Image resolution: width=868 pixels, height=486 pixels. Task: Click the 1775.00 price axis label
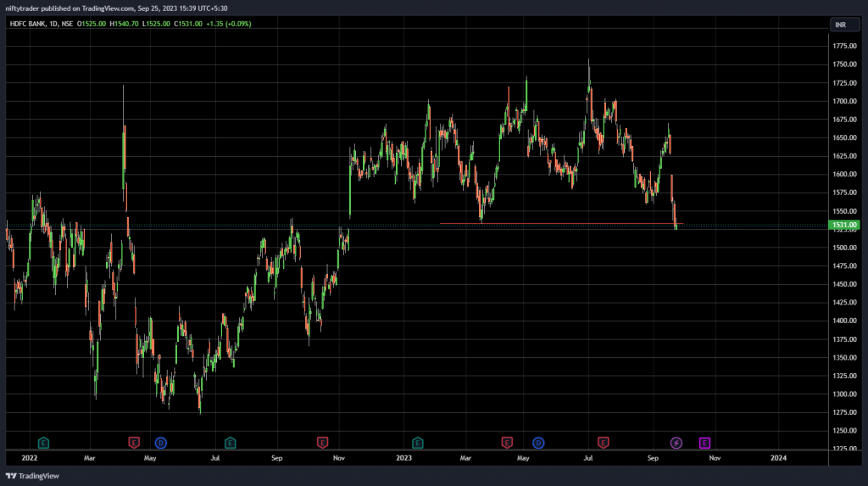[845, 46]
